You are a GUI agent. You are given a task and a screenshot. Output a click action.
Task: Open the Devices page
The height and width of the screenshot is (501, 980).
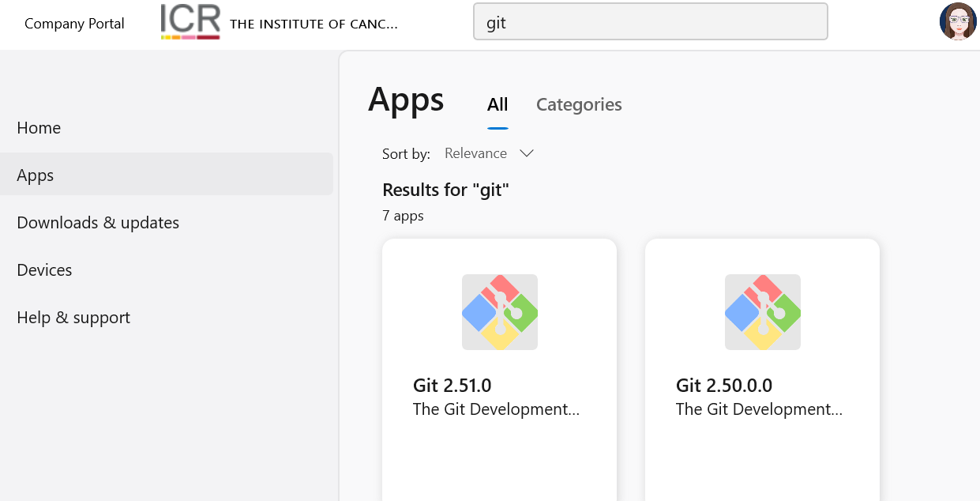pyautogui.click(x=44, y=270)
